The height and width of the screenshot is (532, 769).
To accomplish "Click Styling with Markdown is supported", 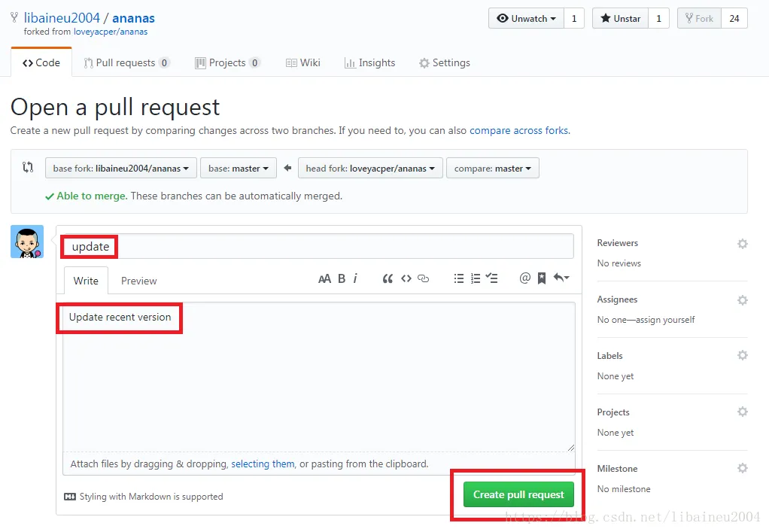I will click(x=151, y=497).
